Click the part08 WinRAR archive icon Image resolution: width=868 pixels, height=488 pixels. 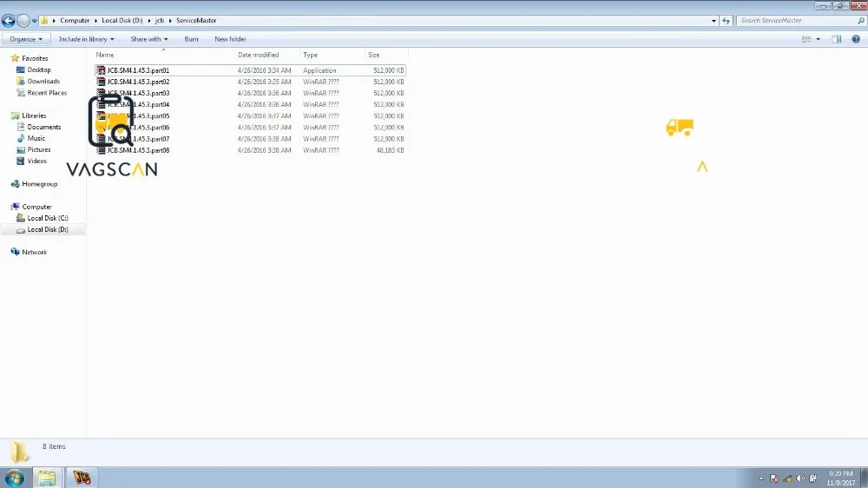point(101,150)
